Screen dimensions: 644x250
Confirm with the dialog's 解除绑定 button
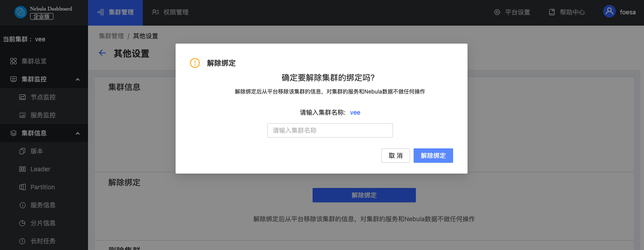click(x=433, y=156)
